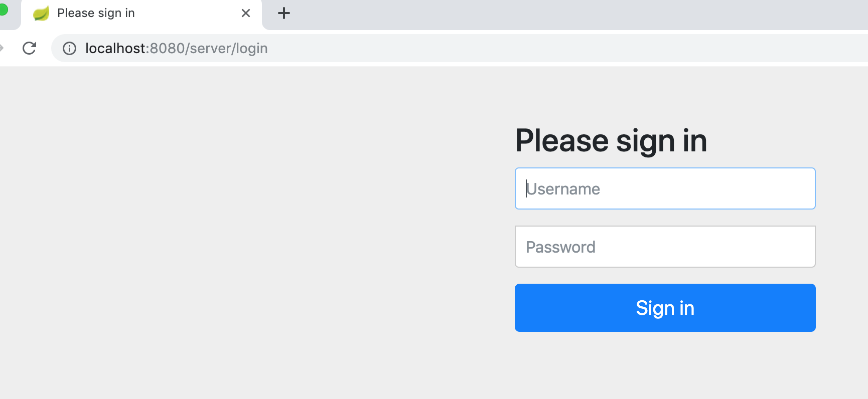Focus the Password input field
Image resolution: width=868 pixels, height=399 pixels.
coord(665,247)
